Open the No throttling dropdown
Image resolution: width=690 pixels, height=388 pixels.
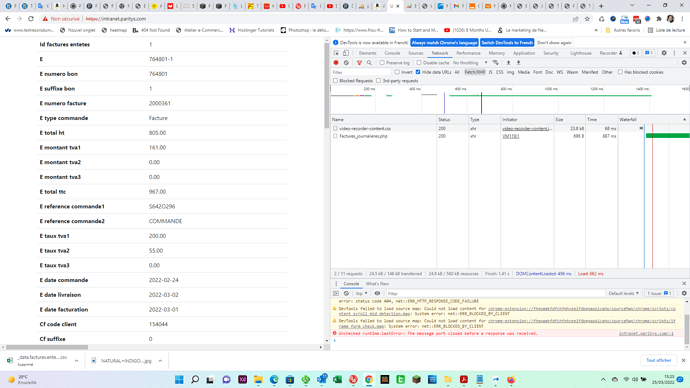click(470, 63)
